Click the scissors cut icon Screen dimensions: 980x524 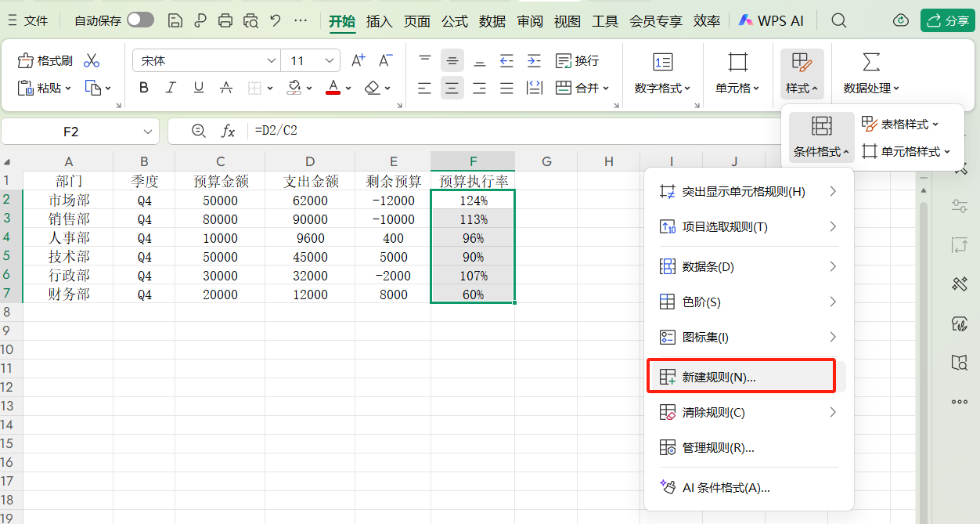(92, 60)
